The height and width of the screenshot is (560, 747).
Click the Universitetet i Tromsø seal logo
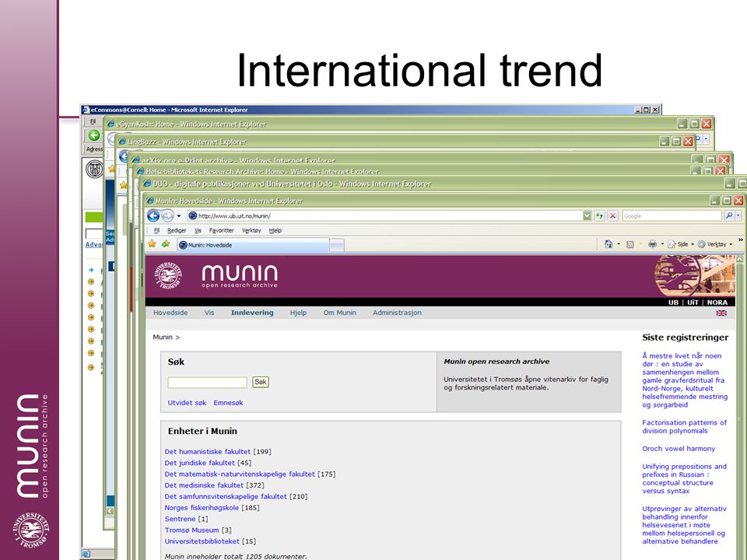(168, 275)
